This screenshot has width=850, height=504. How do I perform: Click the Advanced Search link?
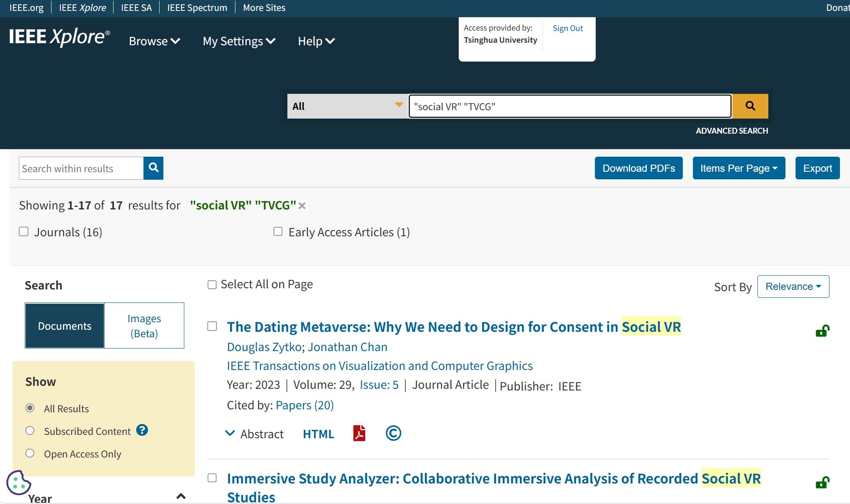click(731, 131)
